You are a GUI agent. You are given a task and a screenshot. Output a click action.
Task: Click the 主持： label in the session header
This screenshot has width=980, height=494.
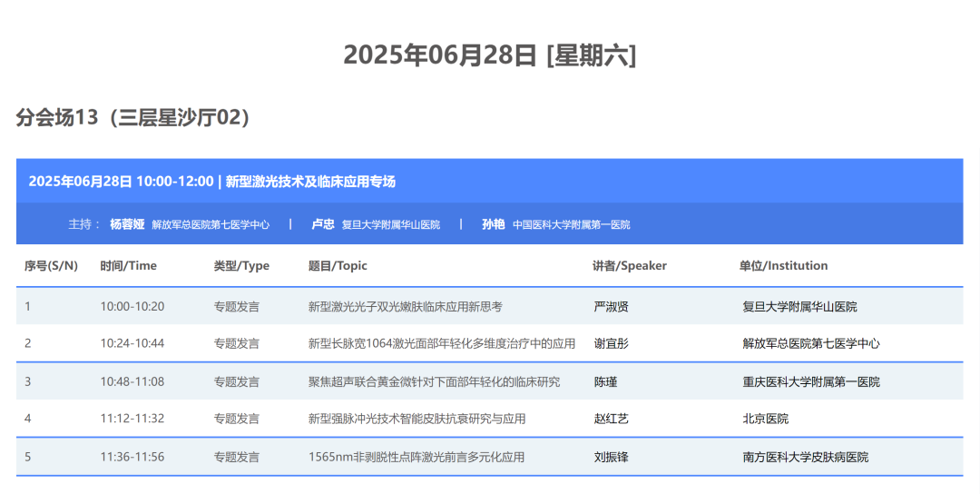click(x=84, y=224)
